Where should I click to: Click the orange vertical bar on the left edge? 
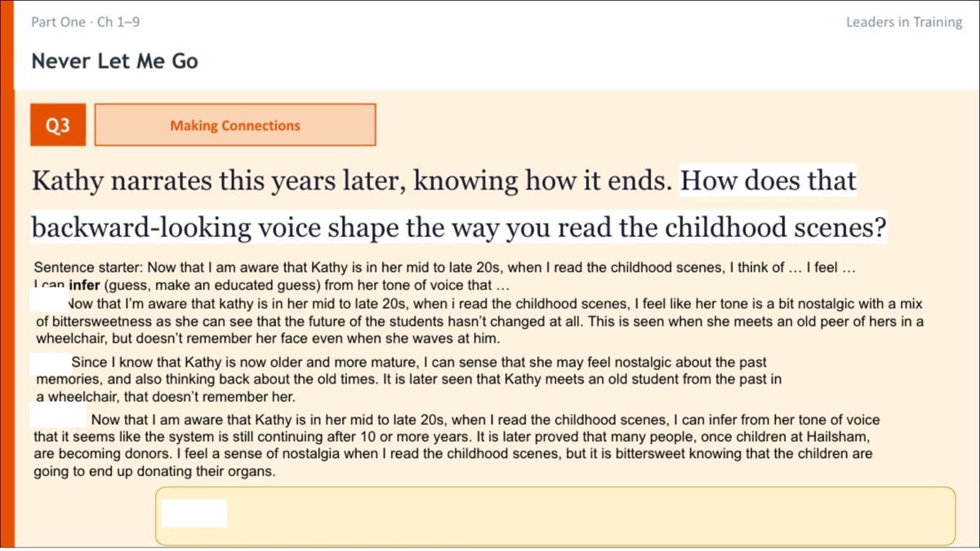[7, 275]
